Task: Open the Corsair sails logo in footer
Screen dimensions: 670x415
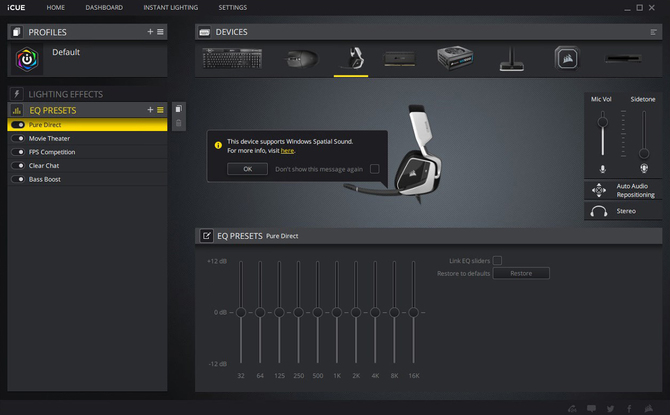Action: pyautogui.click(x=649, y=409)
